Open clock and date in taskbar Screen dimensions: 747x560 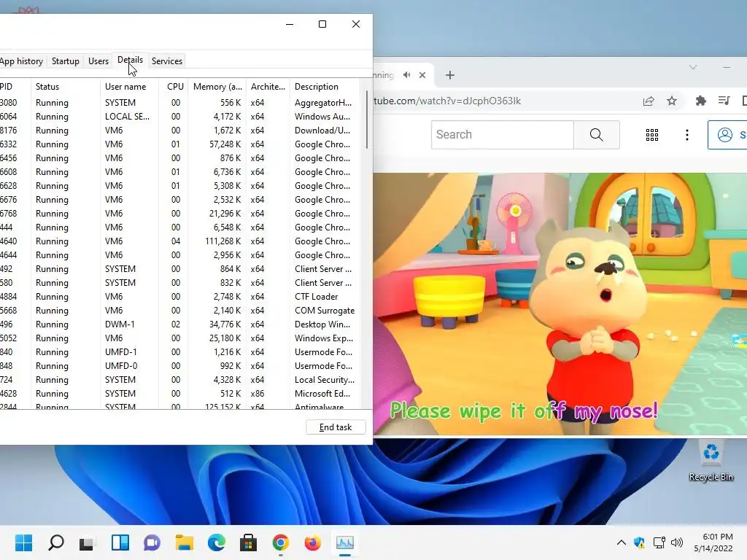tap(713, 542)
